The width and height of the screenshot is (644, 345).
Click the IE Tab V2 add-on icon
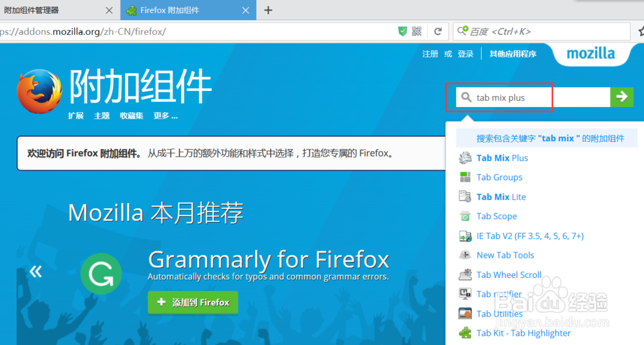466,236
